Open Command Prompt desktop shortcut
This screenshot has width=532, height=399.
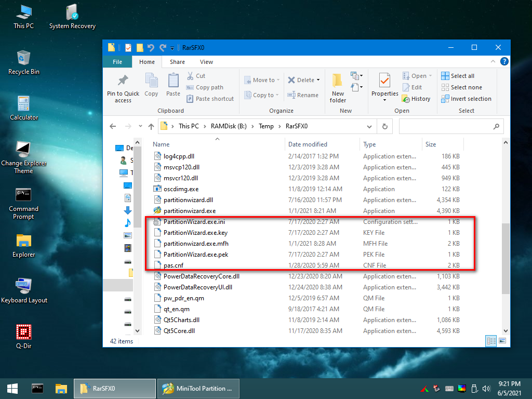(x=23, y=204)
